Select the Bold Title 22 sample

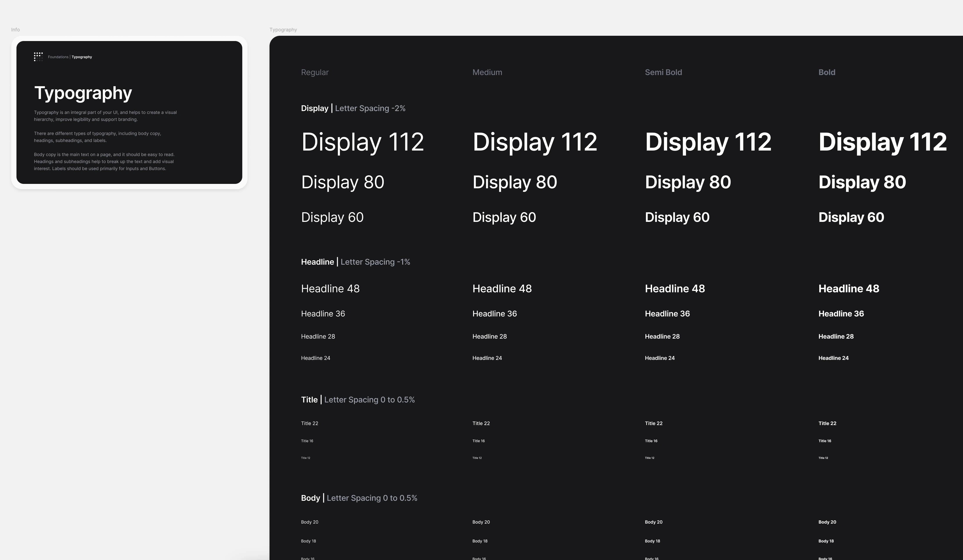[827, 423]
